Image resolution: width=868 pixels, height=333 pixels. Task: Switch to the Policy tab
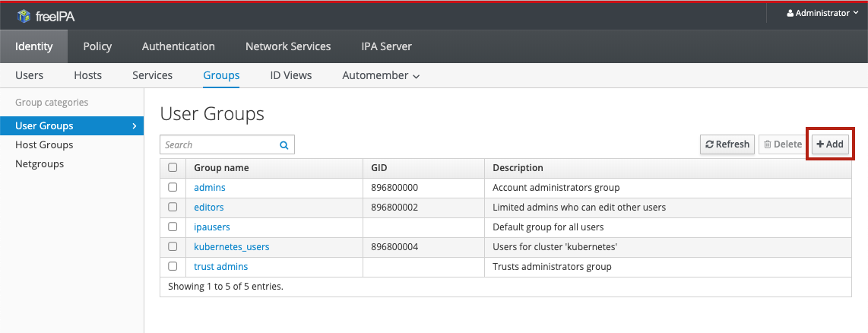pos(97,46)
